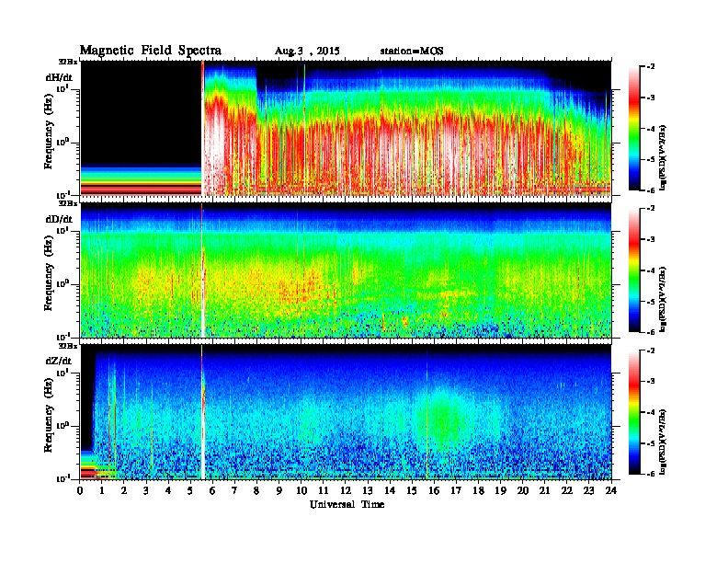Click the "Magnetic Field Spectra" title
Viewport: 728px width, 563px height.
(x=151, y=51)
